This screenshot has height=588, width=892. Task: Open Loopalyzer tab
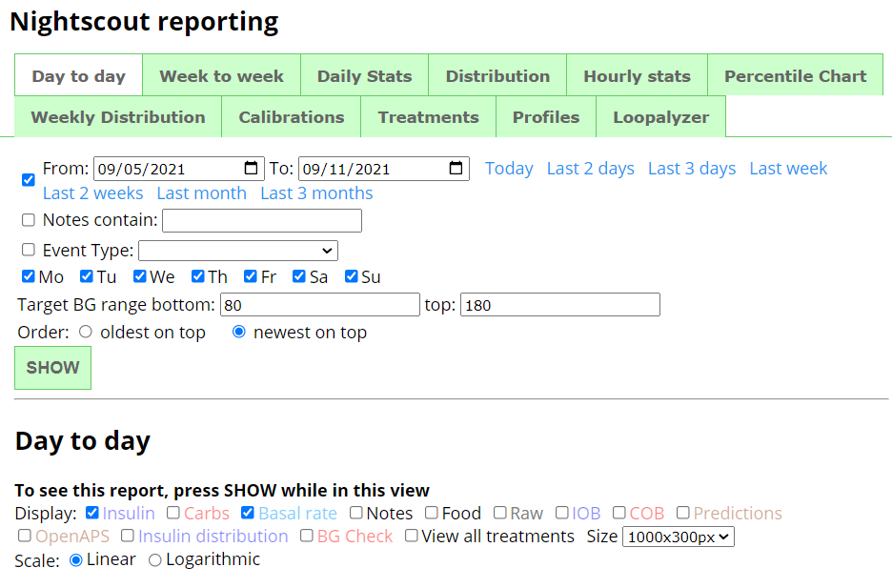pos(661,116)
